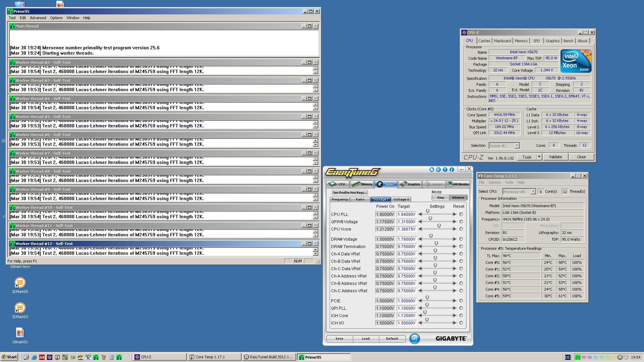
Task: Launch Internet Explorer from quick launch
Action: click(x=34, y=357)
